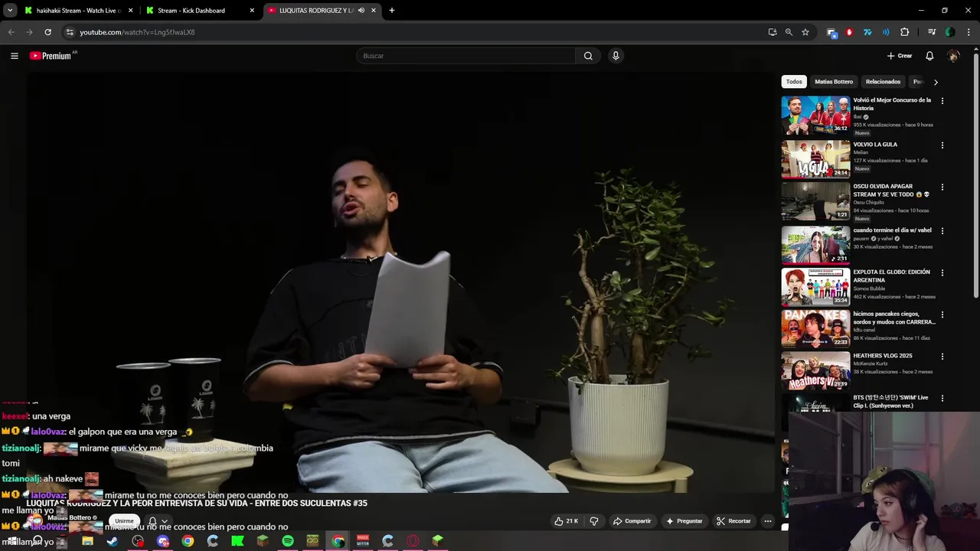Open the Kick app in taskbar
Viewport: 980px width, 551px height.
click(x=237, y=541)
